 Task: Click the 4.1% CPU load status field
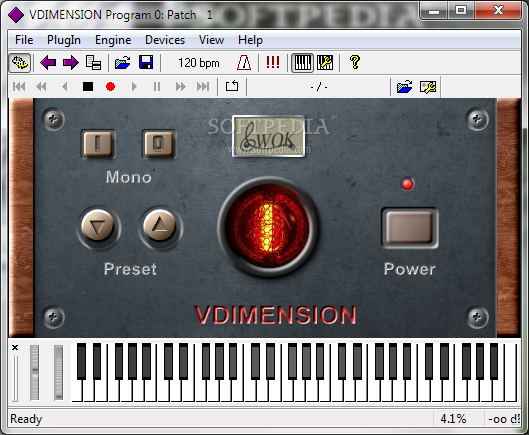(x=453, y=419)
